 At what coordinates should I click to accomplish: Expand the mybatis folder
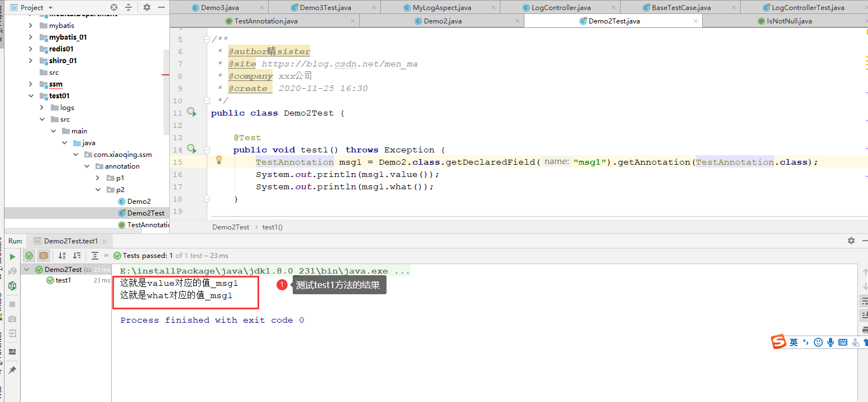point(31,26)
